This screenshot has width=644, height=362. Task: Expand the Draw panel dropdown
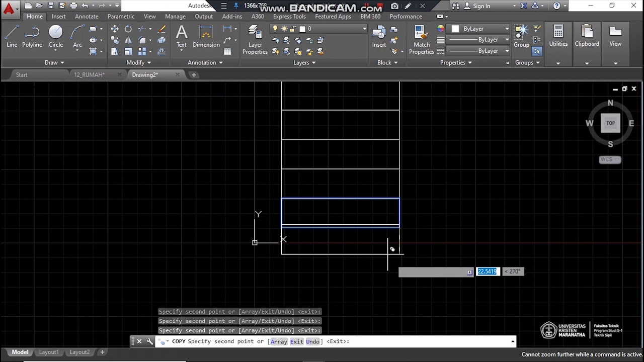[54, 63]
